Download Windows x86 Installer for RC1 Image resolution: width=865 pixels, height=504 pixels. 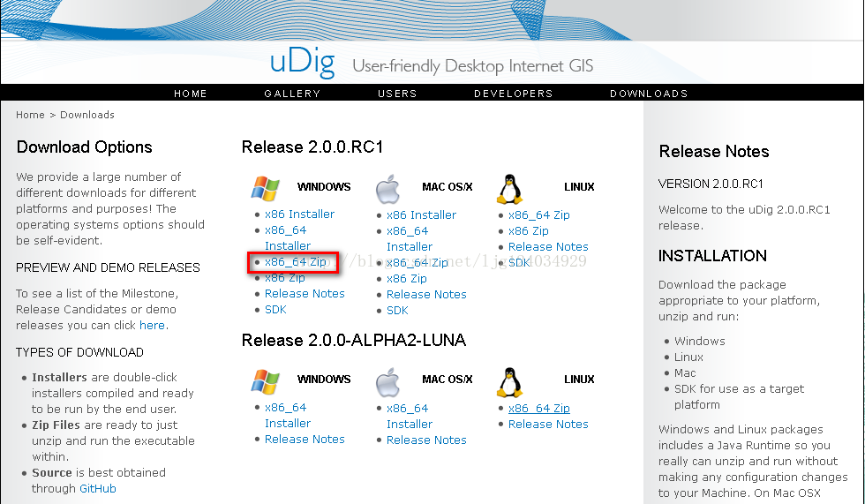point(299,214)
